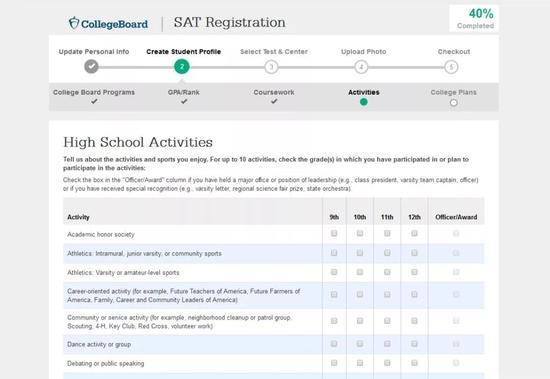Check 11th grade for Athletics Varsity sports
The width and height of the screenshot is (550, 379).
click(x=387, y=272)
